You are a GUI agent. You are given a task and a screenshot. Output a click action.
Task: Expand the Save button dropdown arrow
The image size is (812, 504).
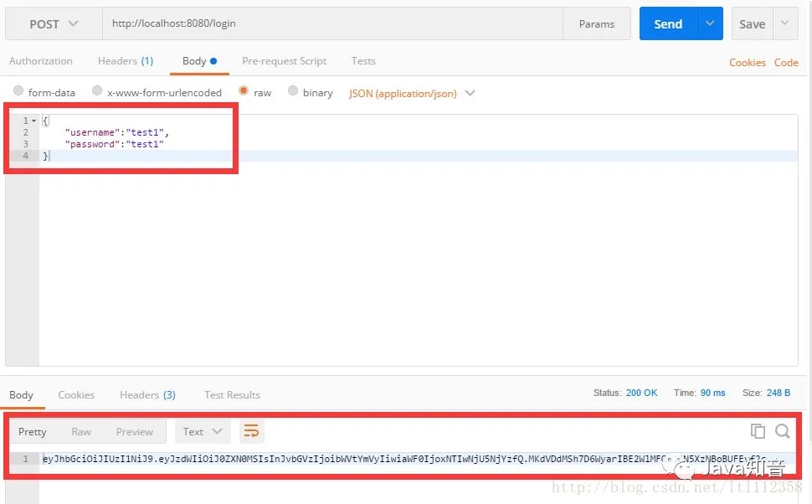(784, 23)
